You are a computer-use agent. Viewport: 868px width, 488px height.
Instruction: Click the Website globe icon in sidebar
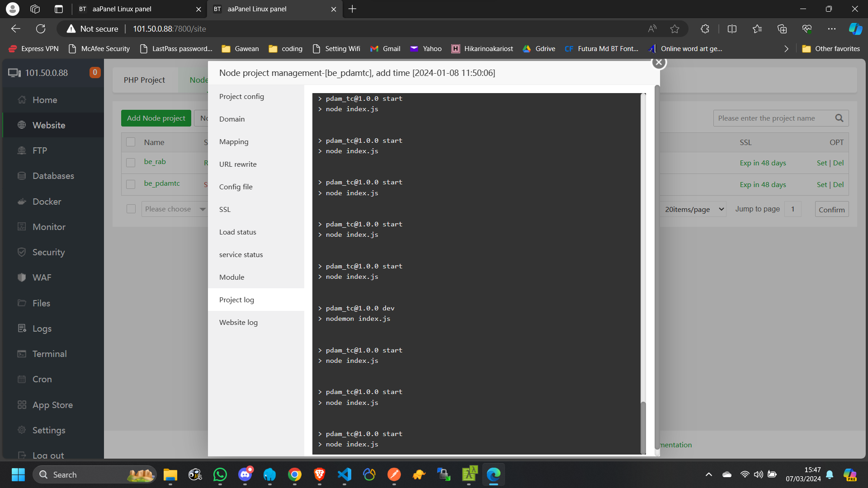22,125
